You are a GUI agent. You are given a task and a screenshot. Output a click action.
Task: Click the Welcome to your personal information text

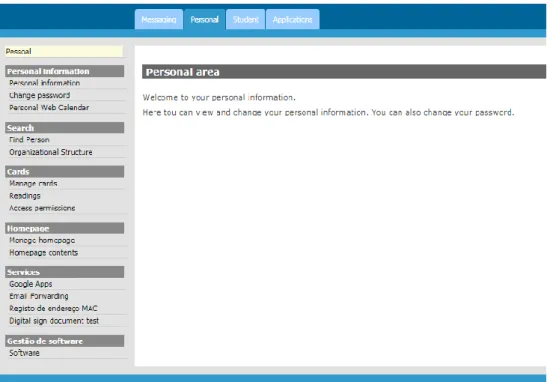[219, 97]
